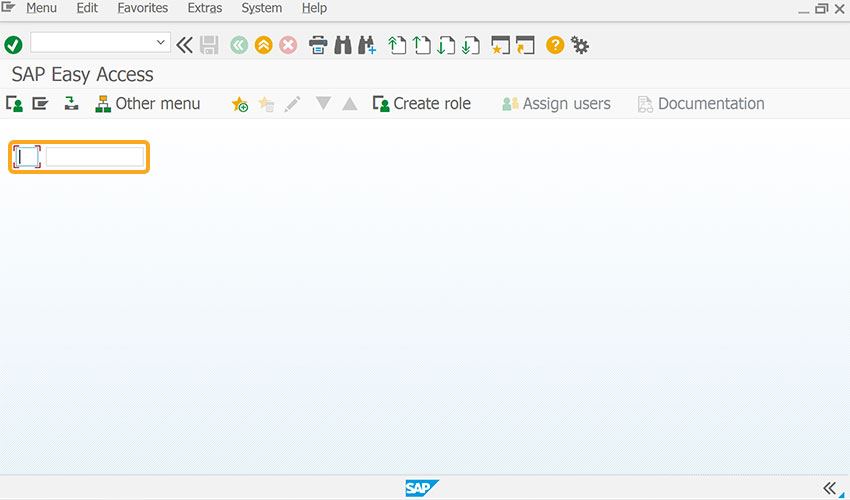Open the Menu menu
The height and width of the screenshot is (500, 850).
41,8
